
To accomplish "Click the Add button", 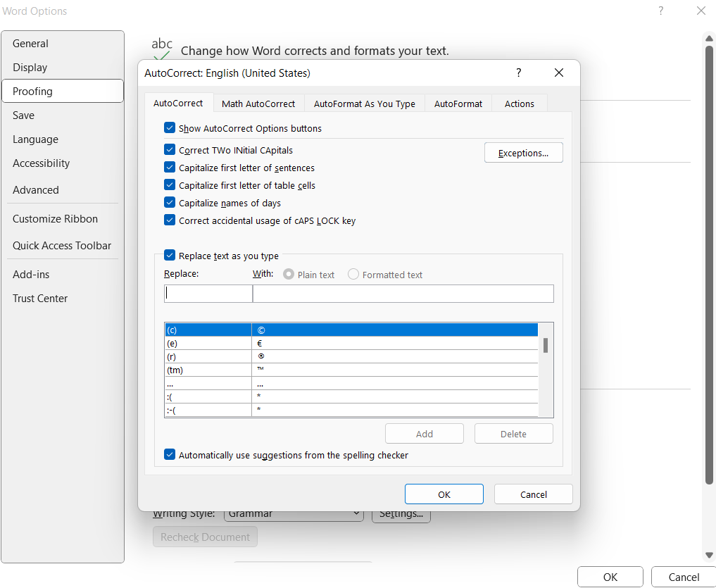I will pos(425,434).
